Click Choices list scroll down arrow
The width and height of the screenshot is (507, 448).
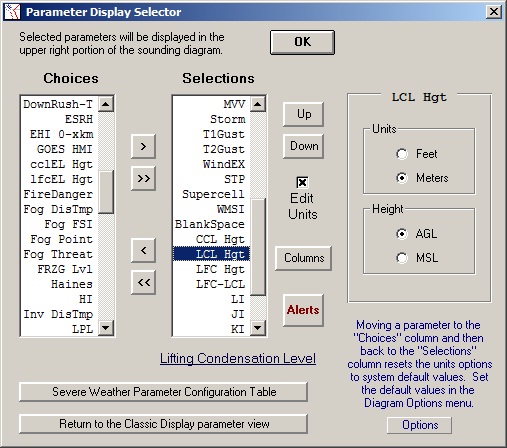(106, 328)
